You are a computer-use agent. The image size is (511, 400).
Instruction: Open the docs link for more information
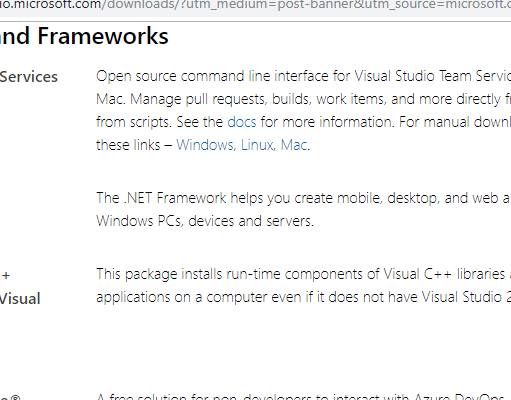[x=242, y=122]
